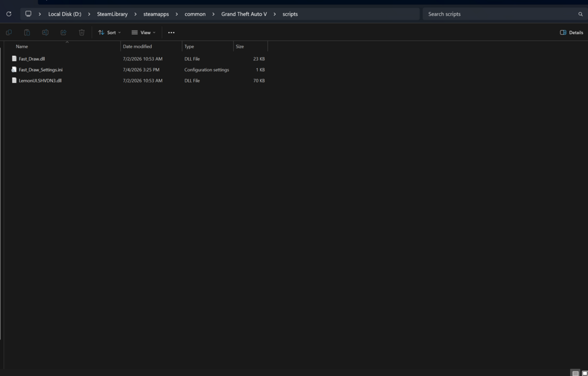Click the date modified of Fast_Draw.dll
The image size is (588, 376).
(x=142, y=59)
